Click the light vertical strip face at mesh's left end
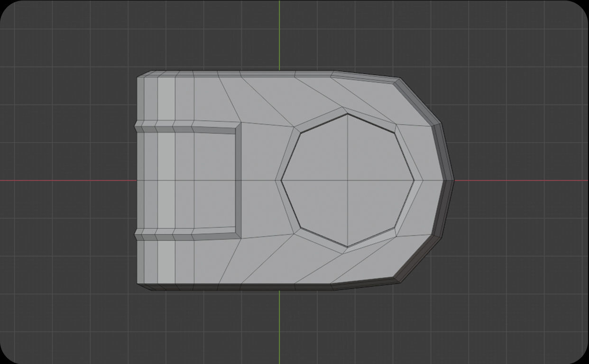 point(166,181)
